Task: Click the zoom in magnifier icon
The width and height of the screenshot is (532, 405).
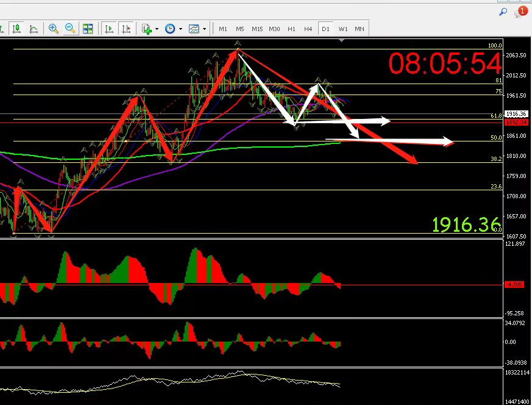Action: coord(54,29)
